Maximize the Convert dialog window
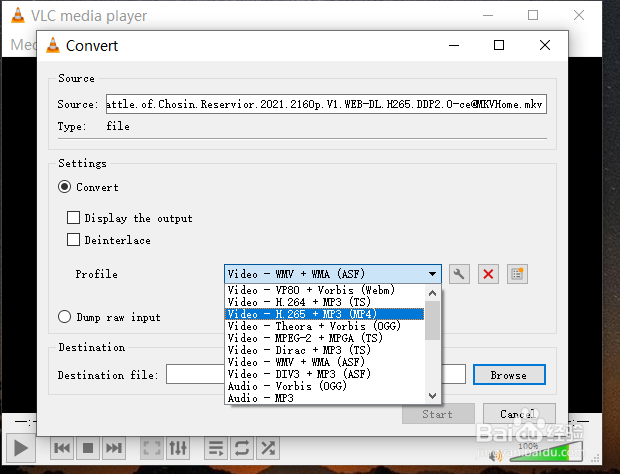 pyautogui.click(x=499, y=45)
